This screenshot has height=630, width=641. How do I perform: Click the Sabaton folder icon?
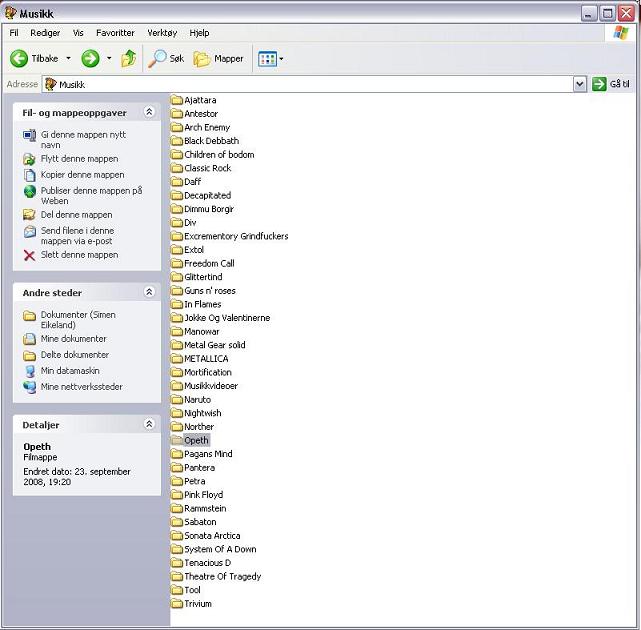[x=177, y=522]
